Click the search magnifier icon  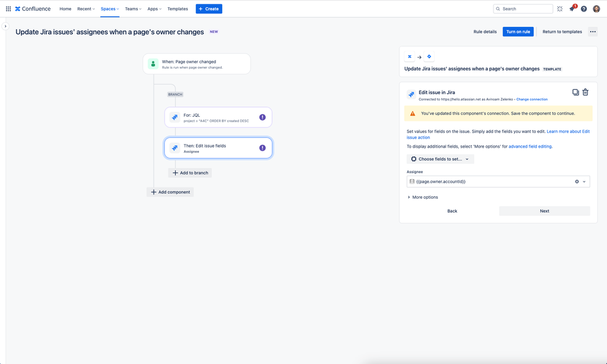point(498,9)
